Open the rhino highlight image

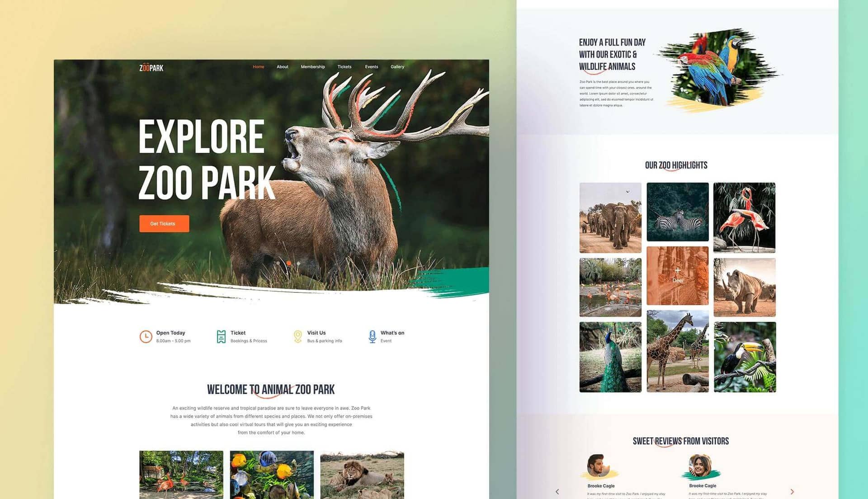pyautogui.click(x=744, y=287)
